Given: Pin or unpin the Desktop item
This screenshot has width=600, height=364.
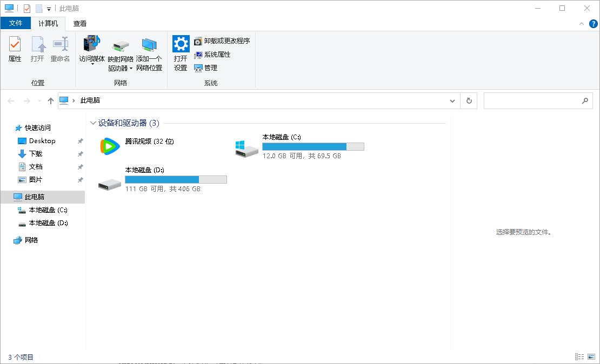Looking at the screenshot, I should (80, 140).
